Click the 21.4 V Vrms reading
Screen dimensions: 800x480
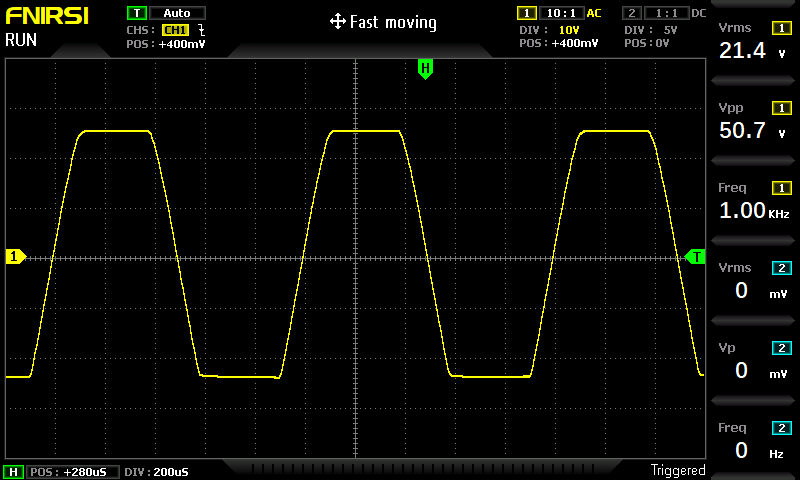[x=753, y=50]
